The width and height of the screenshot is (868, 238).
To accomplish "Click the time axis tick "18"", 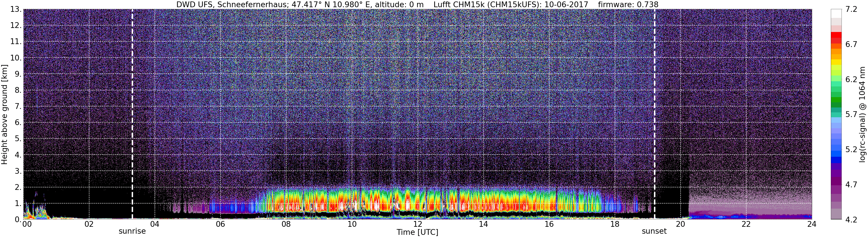I will [x=614, y=224].
